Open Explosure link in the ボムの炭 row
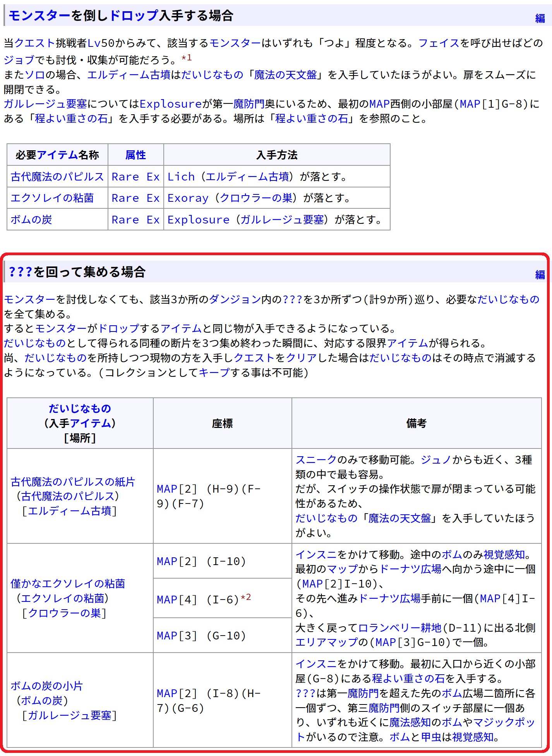 (x=198, y=220)
